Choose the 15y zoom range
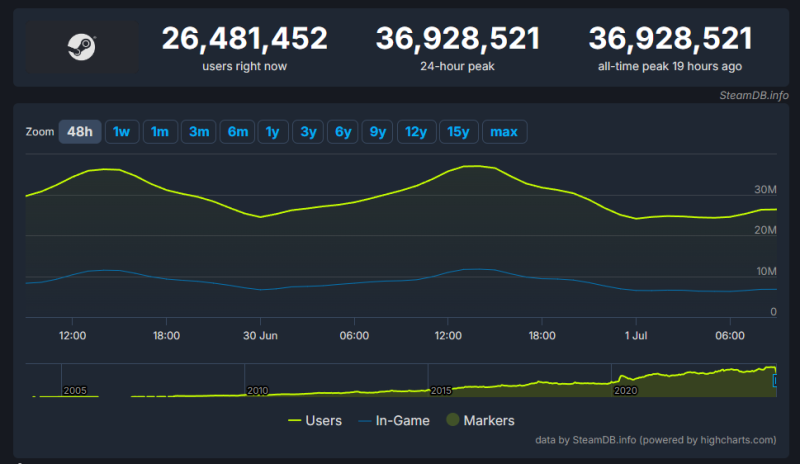Viewport: 800px width, 464px height. pos(458,132)
